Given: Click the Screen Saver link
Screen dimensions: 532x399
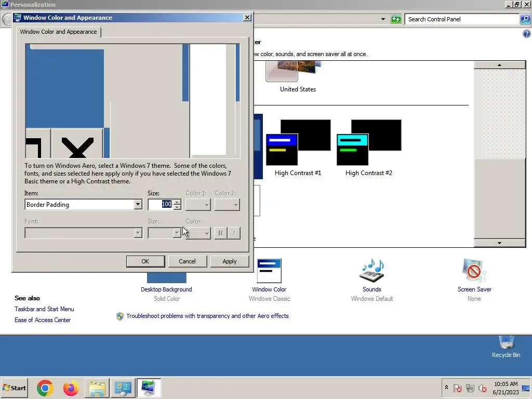Looking at the screenshot, I should 474,289.
